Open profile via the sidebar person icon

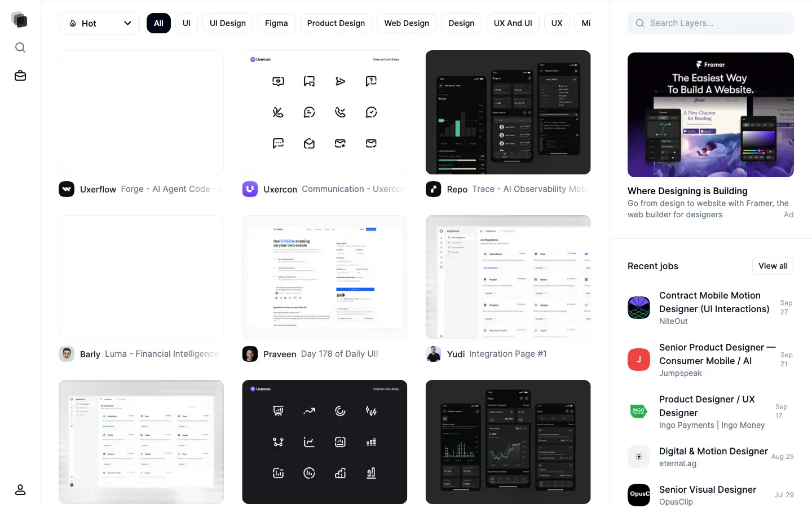coord(20,489)
